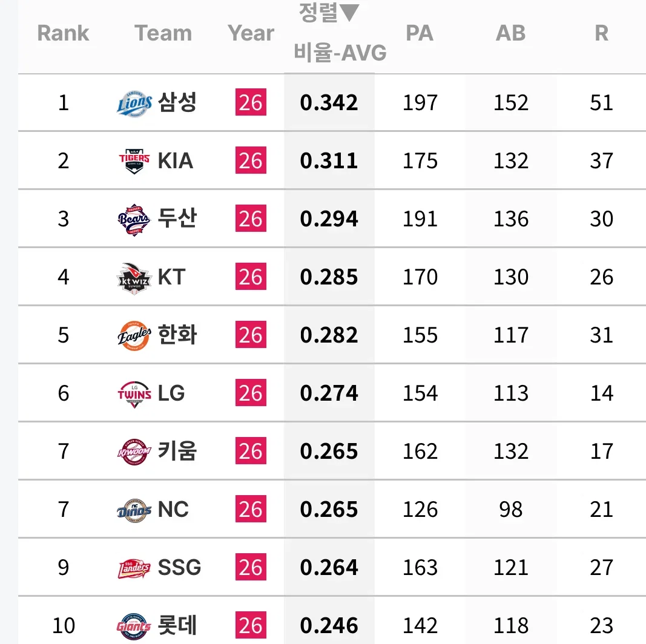
Task: Click the Rank column header
Action: coord(63,33)
